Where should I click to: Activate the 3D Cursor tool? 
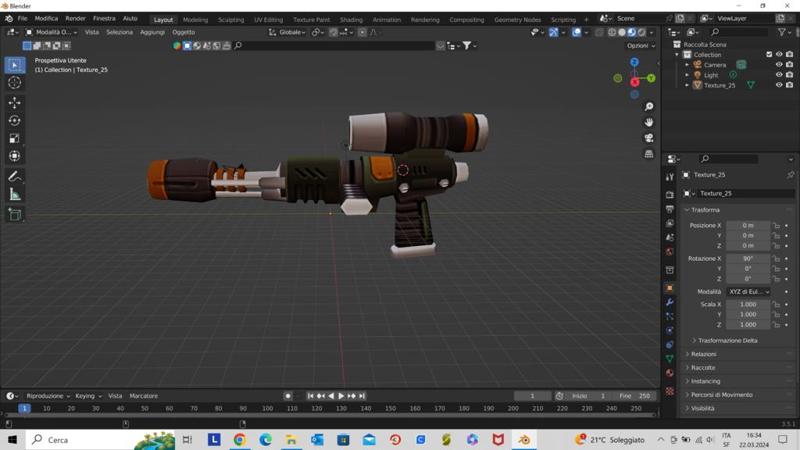coord(15,83)
